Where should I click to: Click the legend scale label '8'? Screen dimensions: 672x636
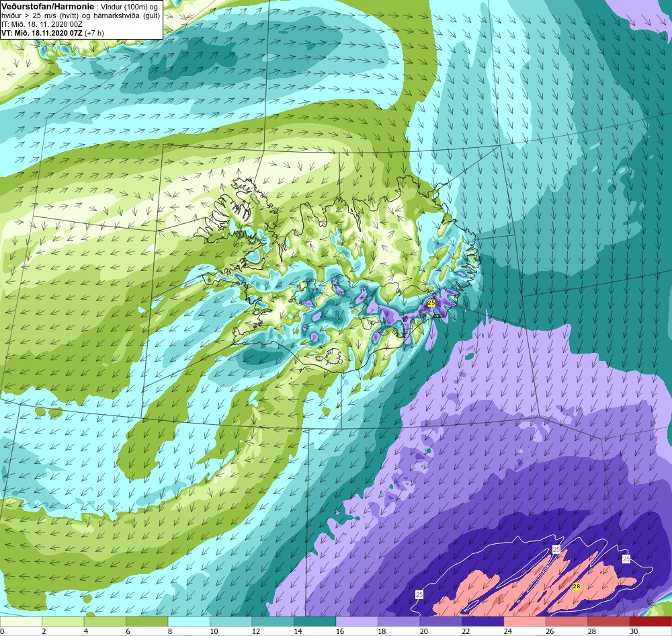[x=170, y=631]
